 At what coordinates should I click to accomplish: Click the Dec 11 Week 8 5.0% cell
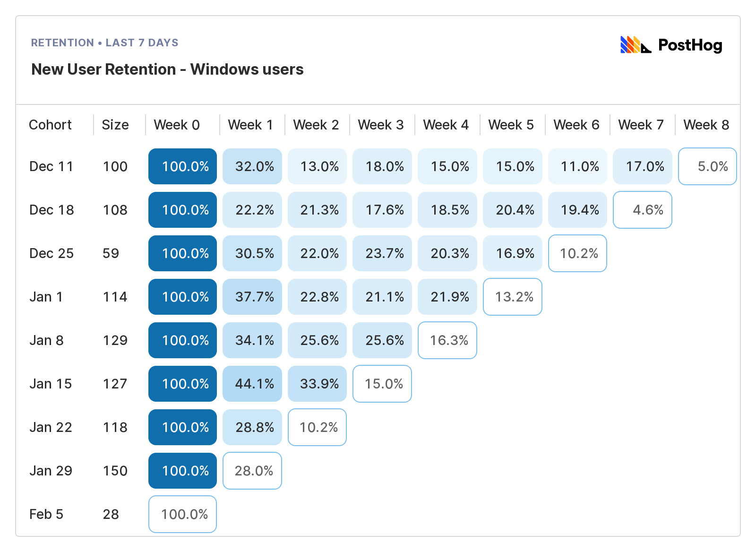coord(707,166)
